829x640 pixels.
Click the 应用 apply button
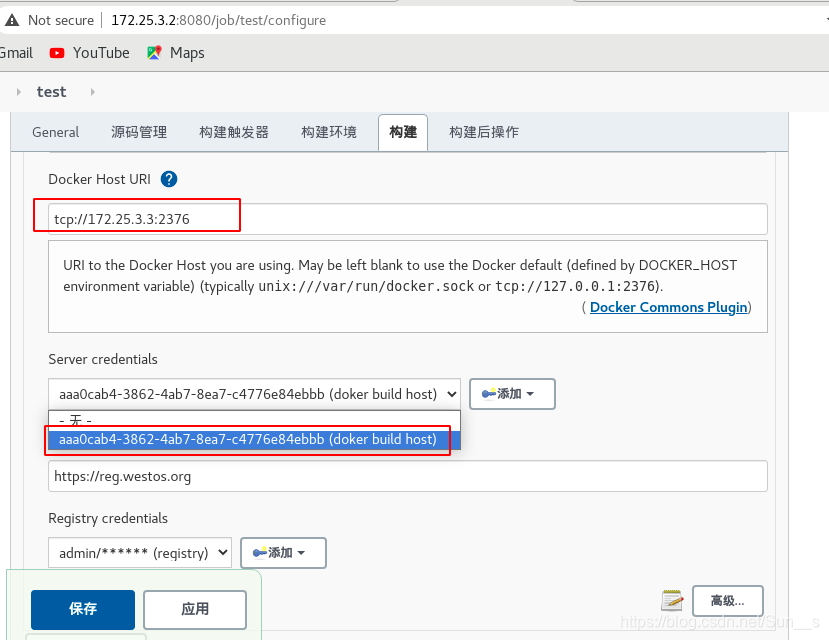click(x=195, y=609)
